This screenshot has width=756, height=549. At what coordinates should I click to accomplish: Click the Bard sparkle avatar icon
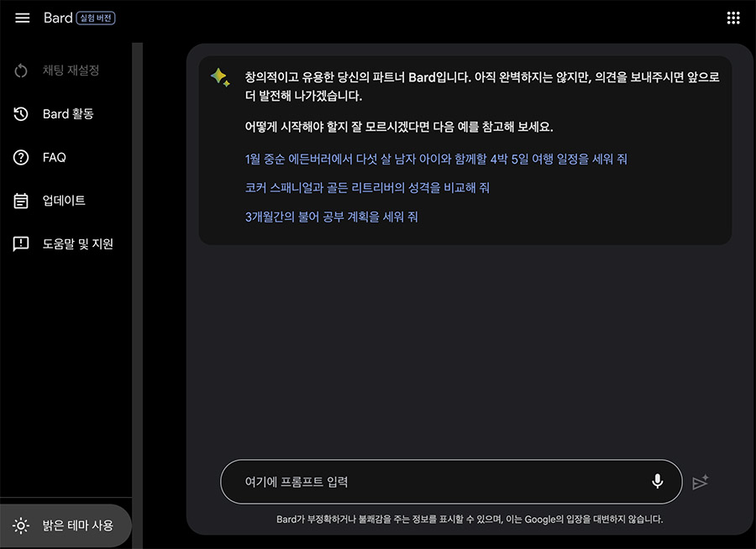click(220, 77)
